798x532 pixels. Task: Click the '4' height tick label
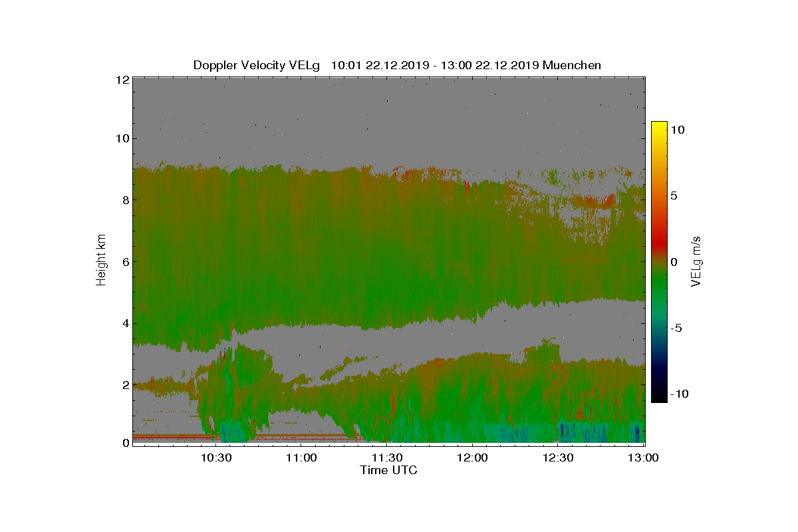point(125,324)
